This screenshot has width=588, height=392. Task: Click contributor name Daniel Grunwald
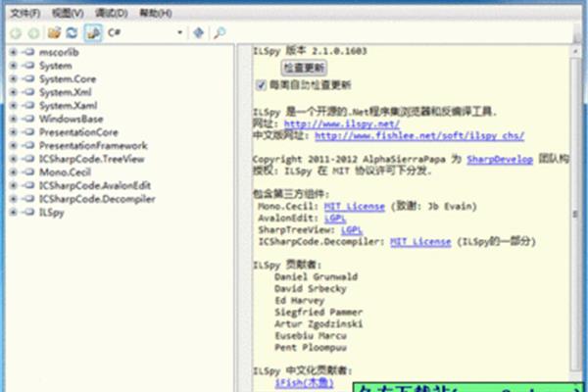[x=317, y=276]
